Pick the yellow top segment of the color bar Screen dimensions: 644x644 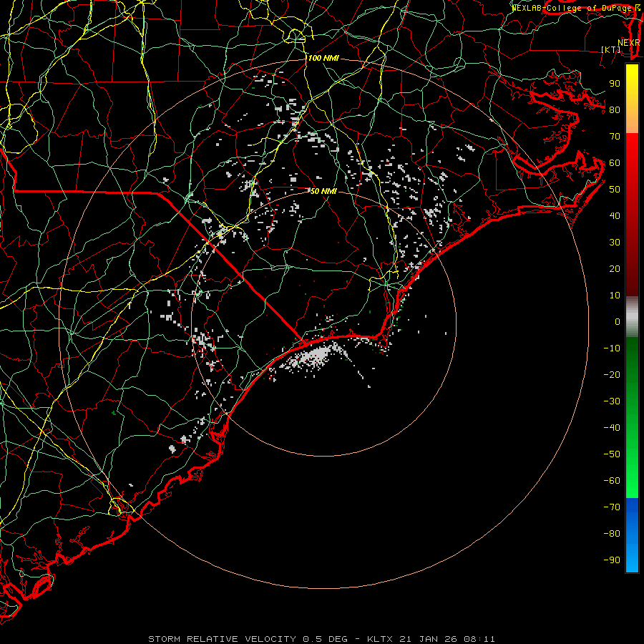pos(632,99)
